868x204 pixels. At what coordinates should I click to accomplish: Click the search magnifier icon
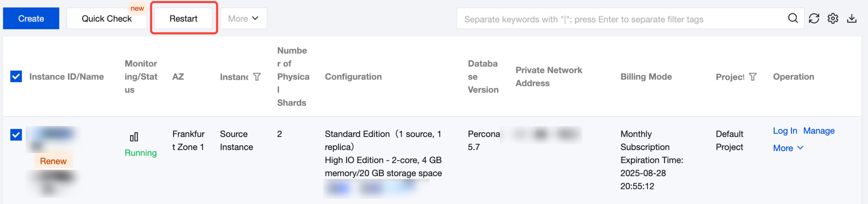click(793, 18)
